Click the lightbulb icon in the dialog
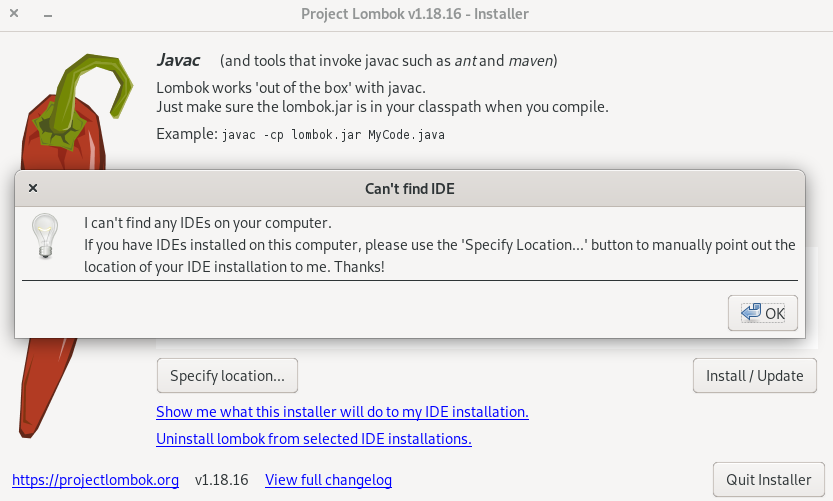The height and width of the screenshot is (501, 833). [45, 236]
